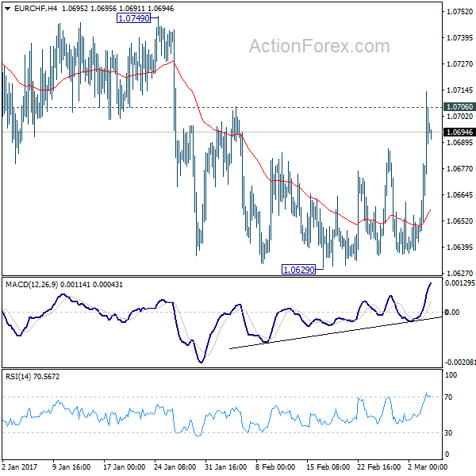Viewport: 476px width, 476px height.
Task: Click the 8 Feb 00:00 date label
Action: pos(275,467)
